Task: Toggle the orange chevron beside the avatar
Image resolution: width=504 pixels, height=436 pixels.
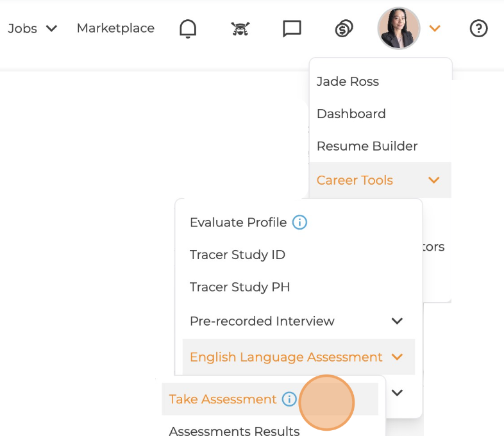Action: tap(435, 28)
